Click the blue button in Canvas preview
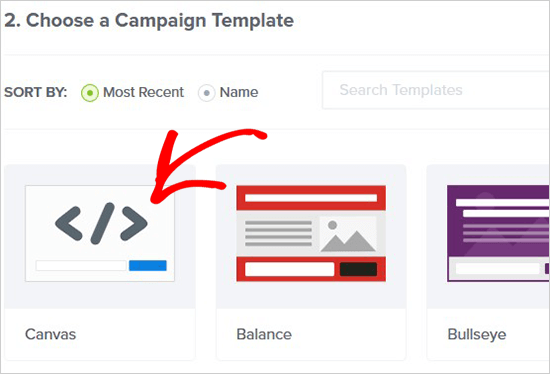The image size is (550, 374). click(148, 266)
